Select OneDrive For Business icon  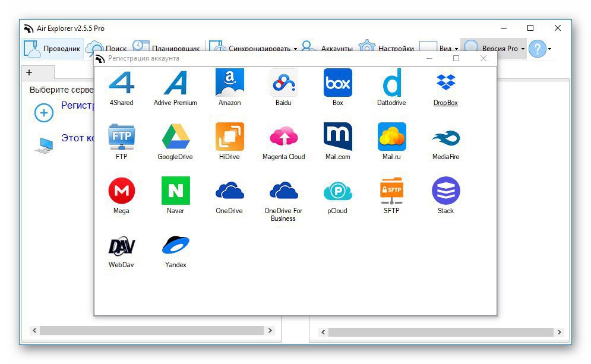283,191
